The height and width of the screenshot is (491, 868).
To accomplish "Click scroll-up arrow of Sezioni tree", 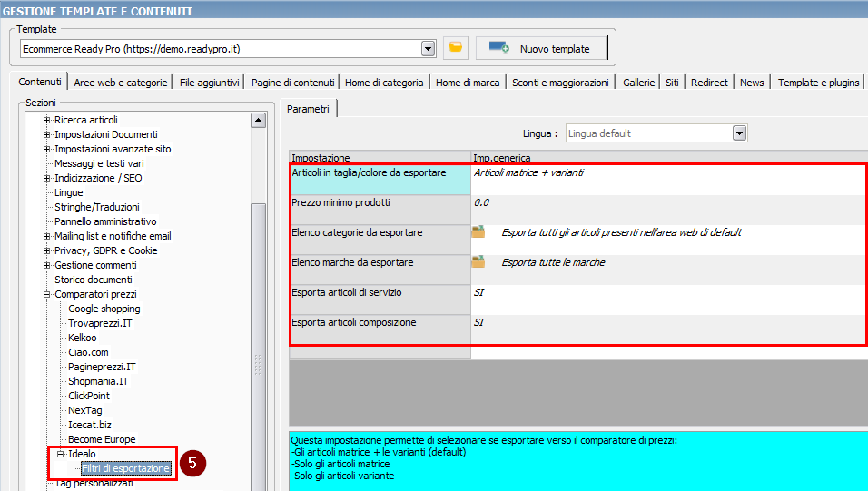I will 258,120.
